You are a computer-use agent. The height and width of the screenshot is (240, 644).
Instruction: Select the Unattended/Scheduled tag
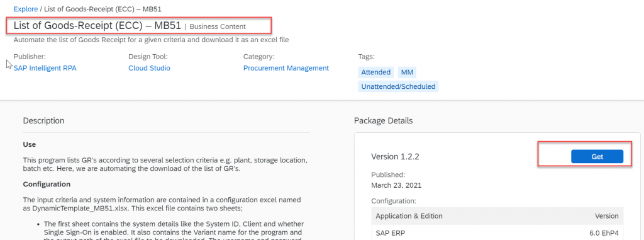(x=398, y=86)
